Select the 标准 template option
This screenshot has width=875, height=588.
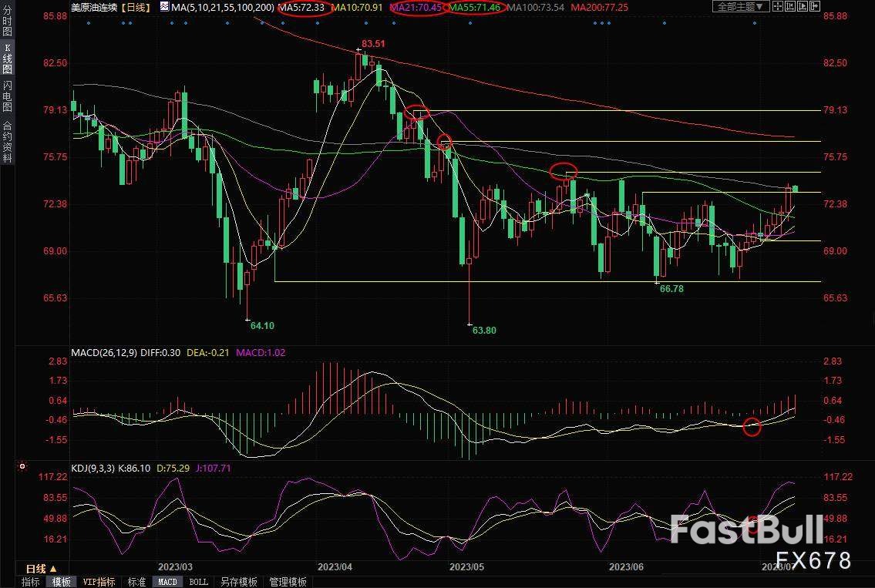(136, 582)
